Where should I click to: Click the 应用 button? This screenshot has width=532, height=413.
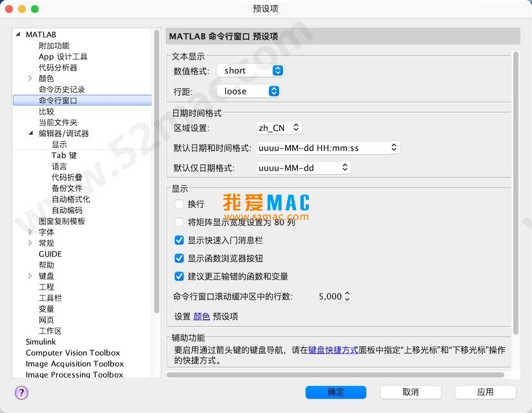(x=485, y=392)
